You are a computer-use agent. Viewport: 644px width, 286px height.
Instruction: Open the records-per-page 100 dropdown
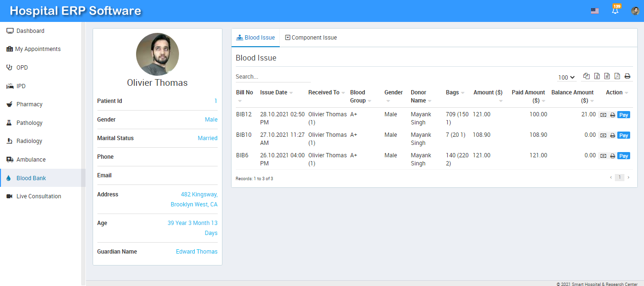click(566, 77)
